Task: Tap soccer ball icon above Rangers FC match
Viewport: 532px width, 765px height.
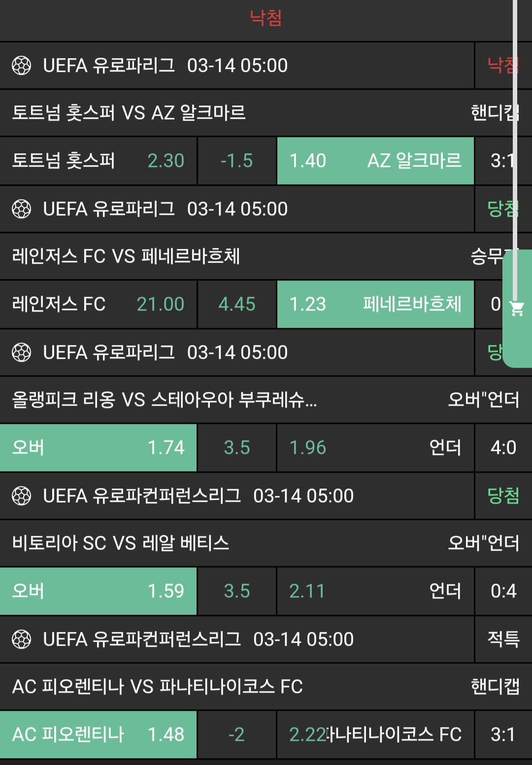Action: pos(21,209)
